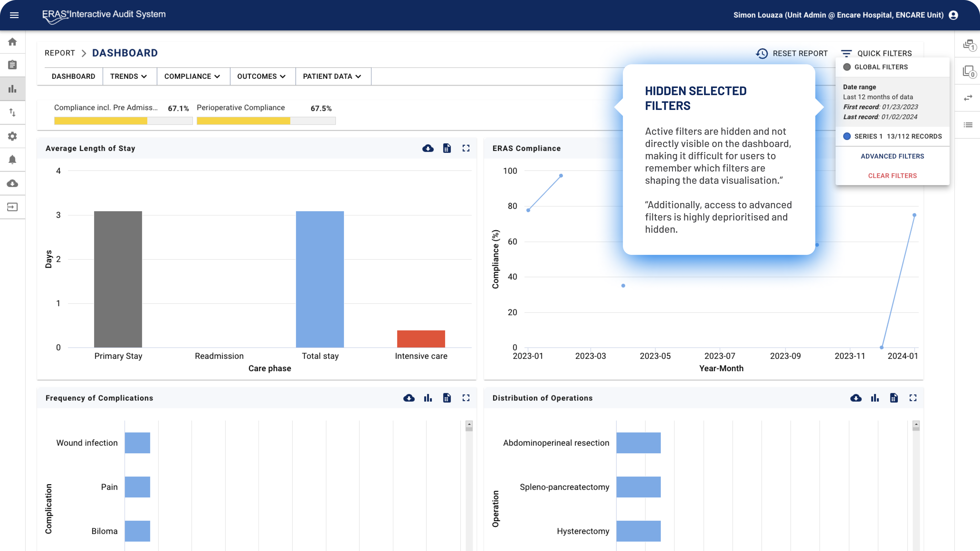Image resolution: width=980 pixels, height=551 pixels.
Task: Go to Home in sidebar
Action: 13,42
